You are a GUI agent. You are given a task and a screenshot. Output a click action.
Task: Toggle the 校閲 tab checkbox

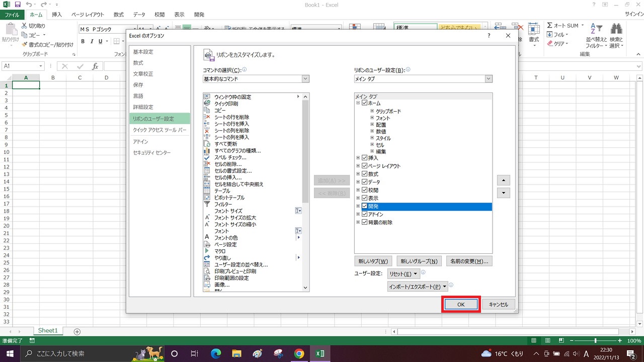coord(365,190)
